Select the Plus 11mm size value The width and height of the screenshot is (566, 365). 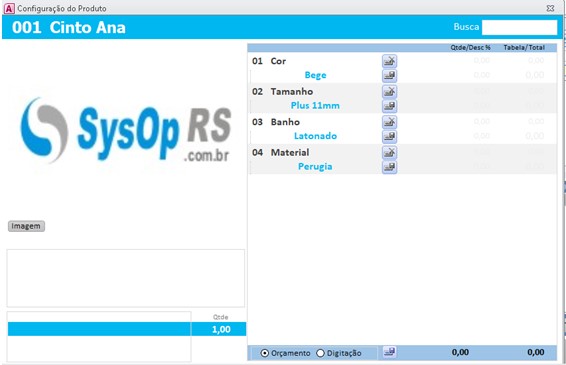[315, 105]
